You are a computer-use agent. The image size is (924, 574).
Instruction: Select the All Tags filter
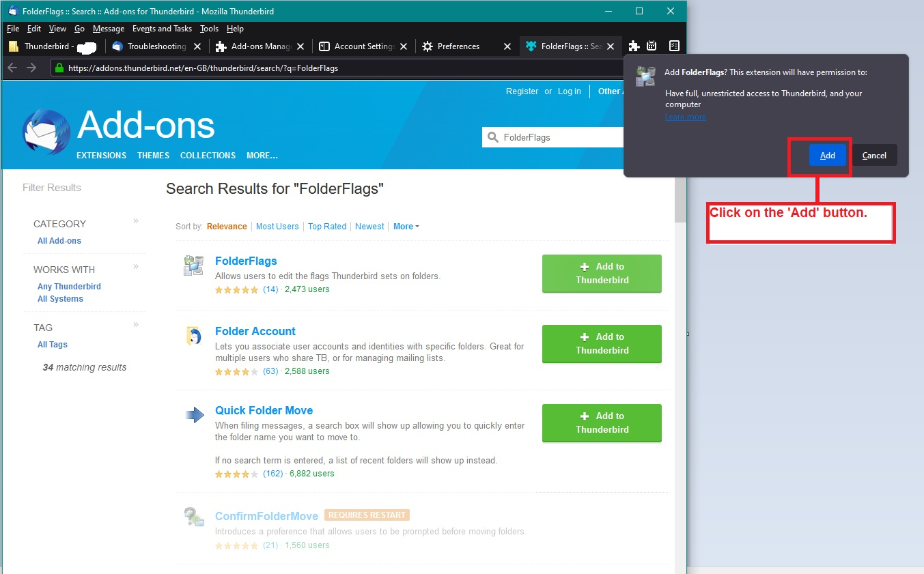(x=53, y=345)
